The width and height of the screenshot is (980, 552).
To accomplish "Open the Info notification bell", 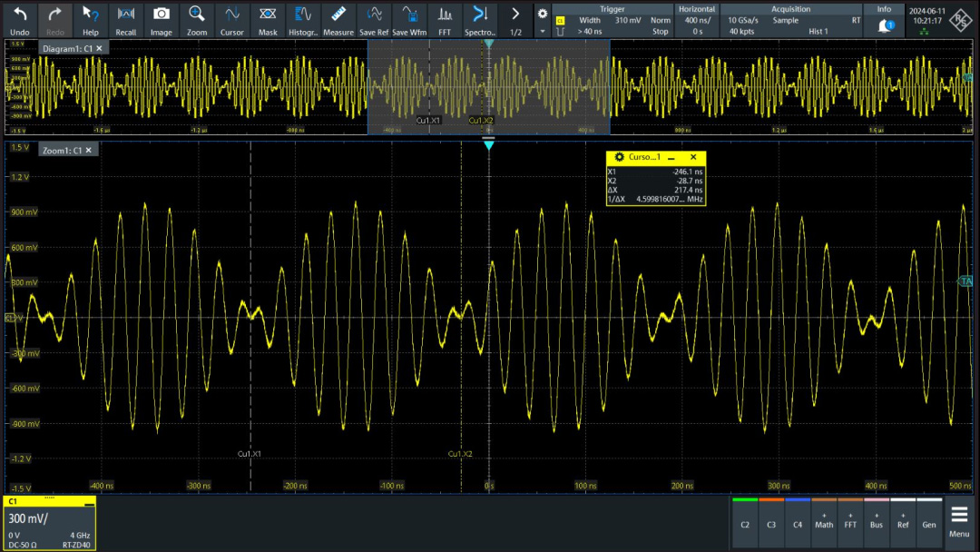I will coord(885,25).
